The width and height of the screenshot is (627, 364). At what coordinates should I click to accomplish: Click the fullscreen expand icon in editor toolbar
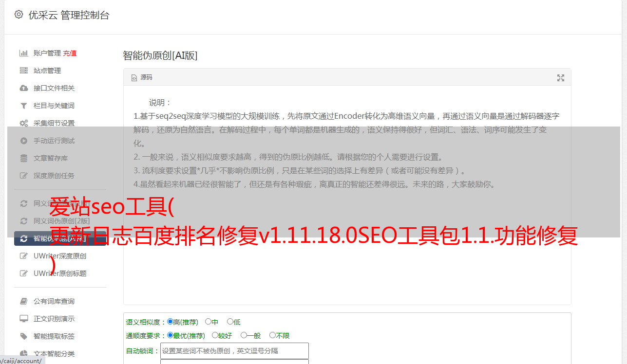click(561, 78)
